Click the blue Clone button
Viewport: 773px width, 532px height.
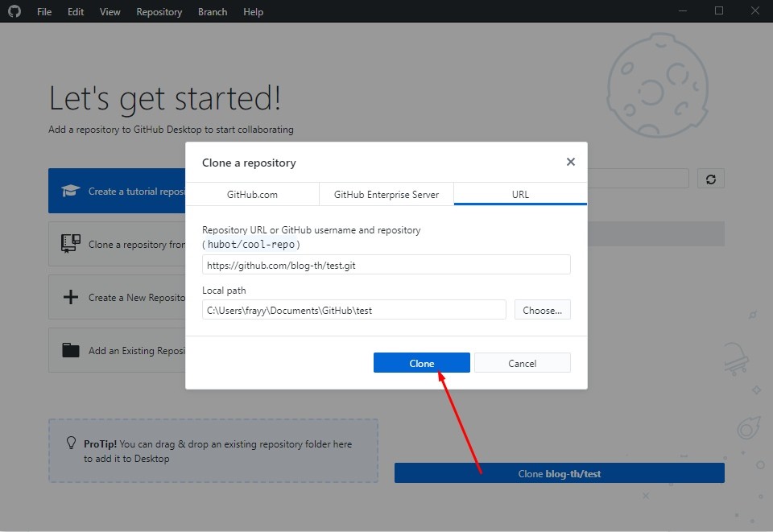[421, 363]
